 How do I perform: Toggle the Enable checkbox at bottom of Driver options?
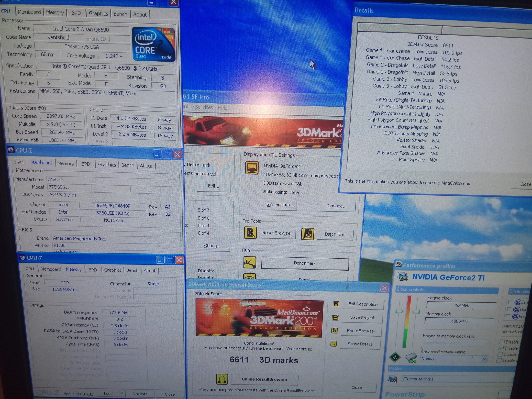[499, 360]
